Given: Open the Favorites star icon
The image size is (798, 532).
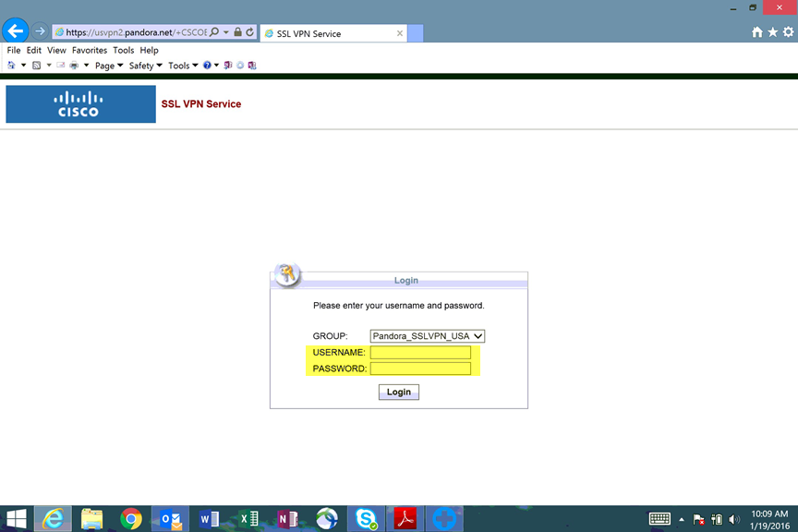Looking at the screenshot, I should [772, 30].
